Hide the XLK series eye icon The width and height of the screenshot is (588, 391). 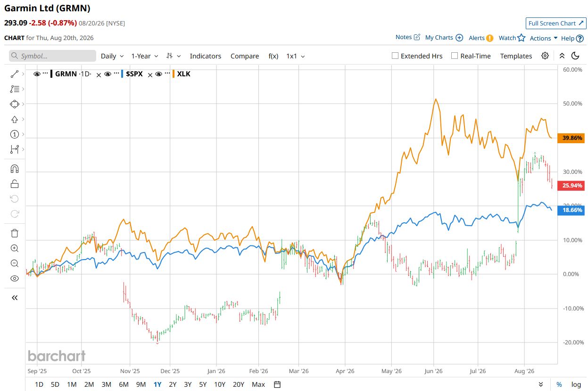[x=159, y=74]
